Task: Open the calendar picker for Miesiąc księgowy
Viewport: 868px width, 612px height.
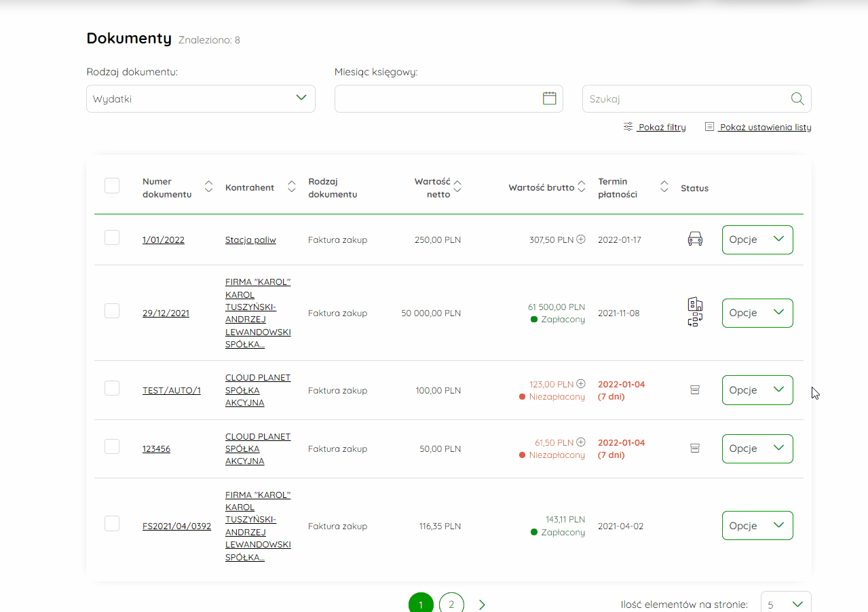Action: click(549, 98)
